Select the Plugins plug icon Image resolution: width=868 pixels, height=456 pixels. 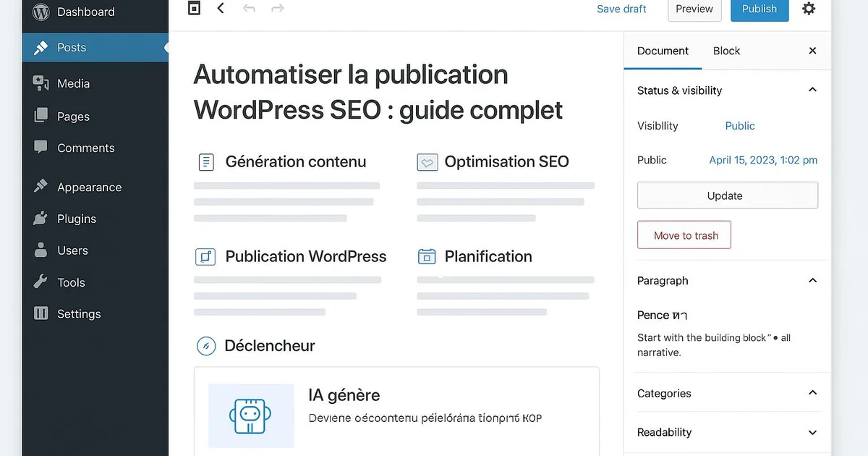tap(41, 219)
